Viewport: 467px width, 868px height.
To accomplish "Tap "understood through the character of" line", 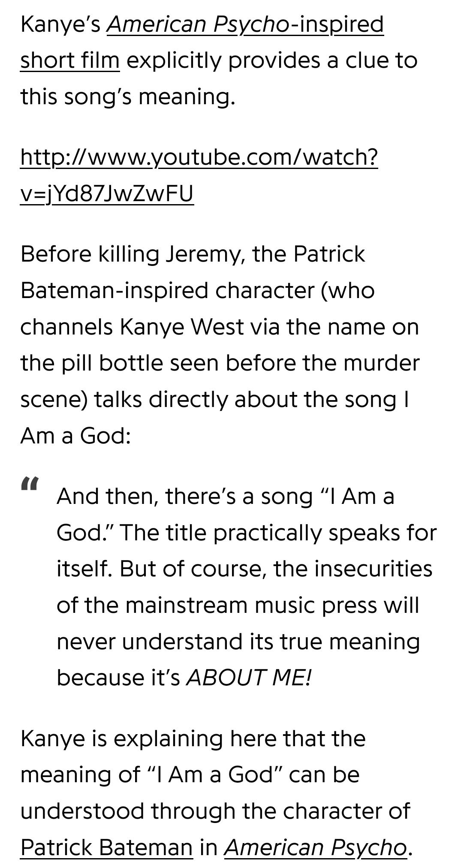I will coord(215,811).
